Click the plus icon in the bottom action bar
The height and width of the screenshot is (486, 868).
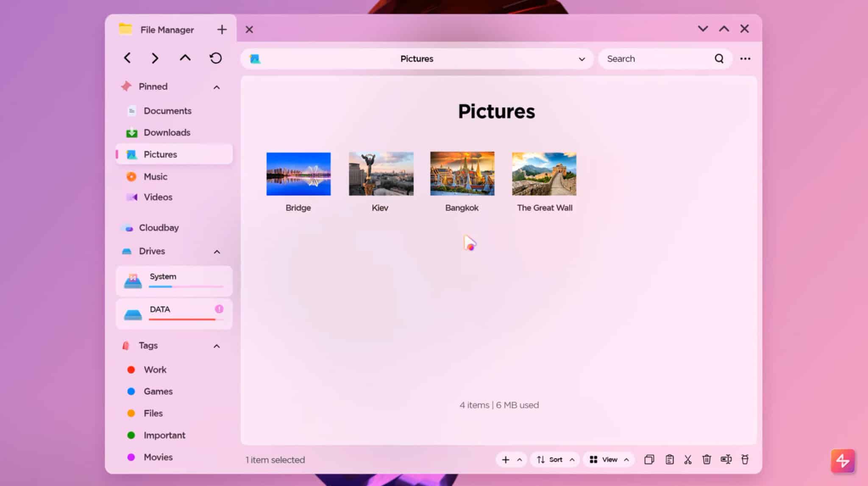tap(505, 459)
